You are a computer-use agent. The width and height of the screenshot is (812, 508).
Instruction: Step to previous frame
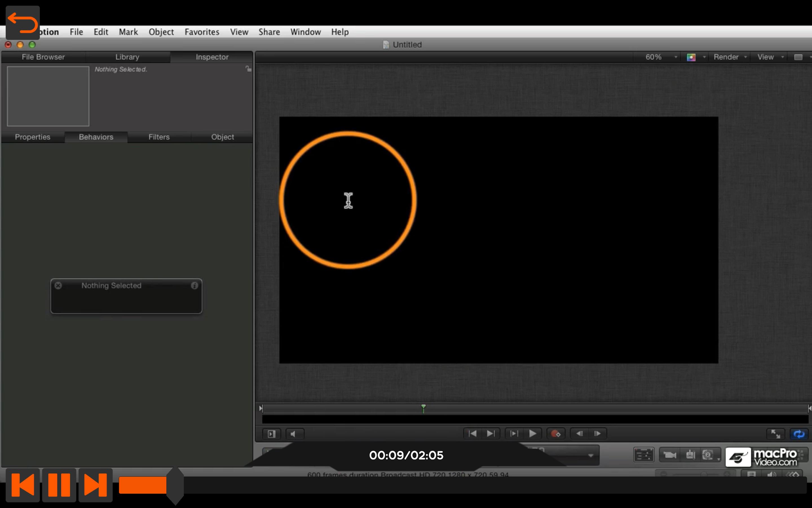(579, 434)
